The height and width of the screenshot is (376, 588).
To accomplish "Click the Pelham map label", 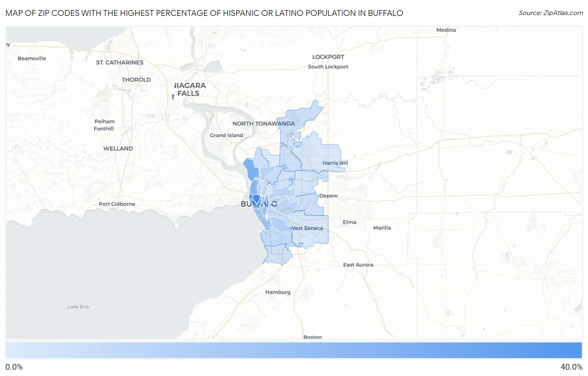I will click(105, 121).
